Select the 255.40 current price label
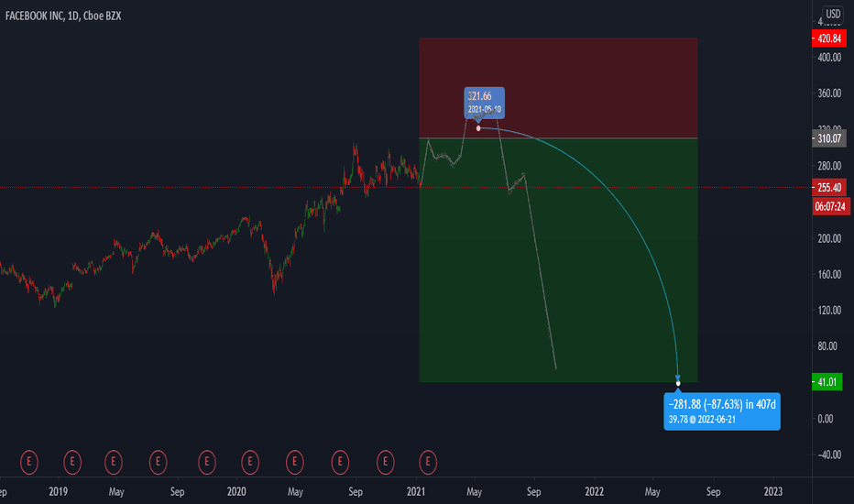854x504 pixels. click(x=829, y=188)
